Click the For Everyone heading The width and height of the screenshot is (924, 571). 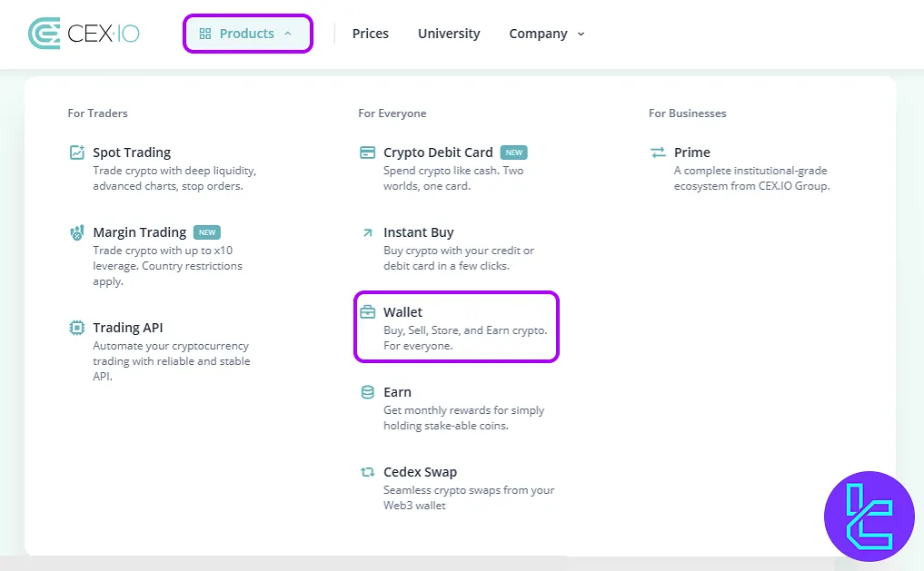point(392,113)
